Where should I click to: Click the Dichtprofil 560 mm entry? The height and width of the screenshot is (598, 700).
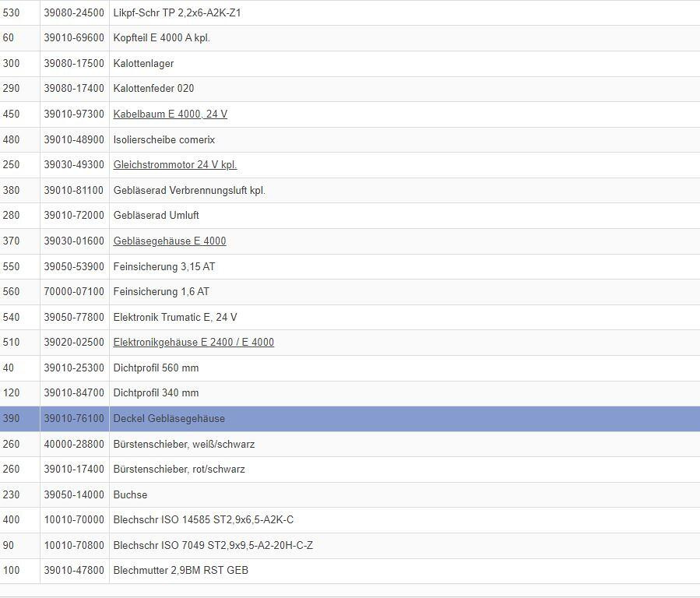[156, 368]
